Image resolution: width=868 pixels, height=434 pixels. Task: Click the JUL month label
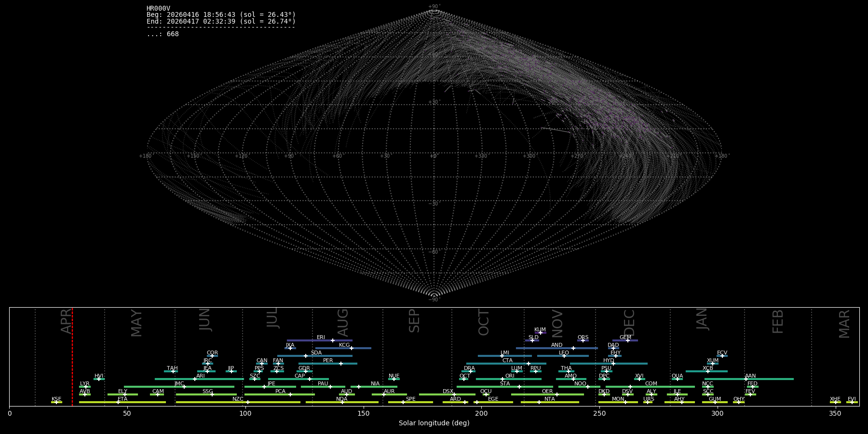pyautogui.click(x=272, y=318)
